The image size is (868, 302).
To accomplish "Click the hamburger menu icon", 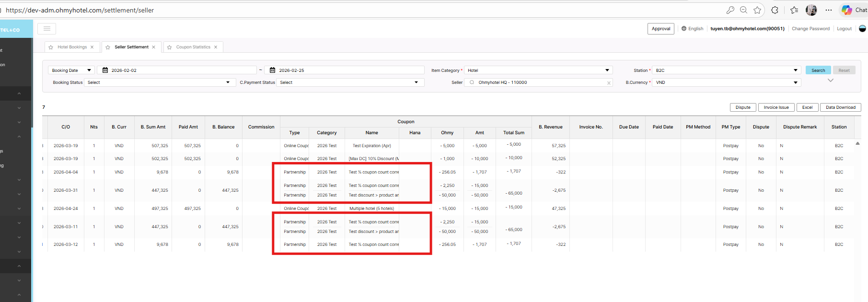I will point(47,29).
